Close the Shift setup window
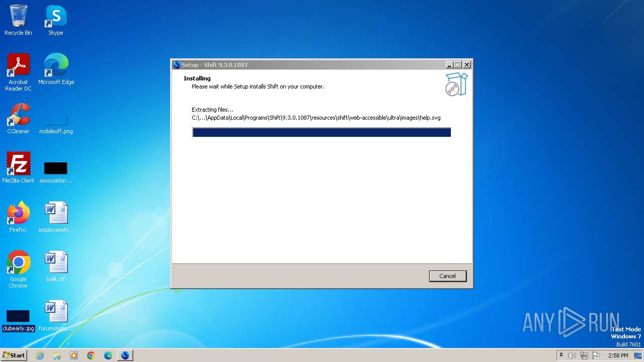This screenshot has height=362, width=644. click(x=466, y=65)
